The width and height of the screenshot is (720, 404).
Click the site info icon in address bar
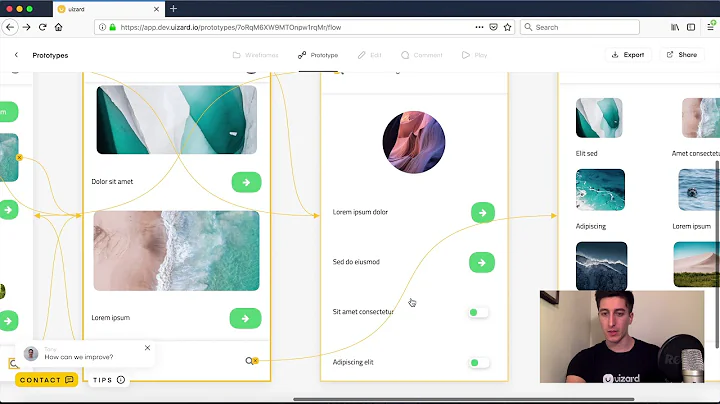pyautogui.click(x=102, y=27)
